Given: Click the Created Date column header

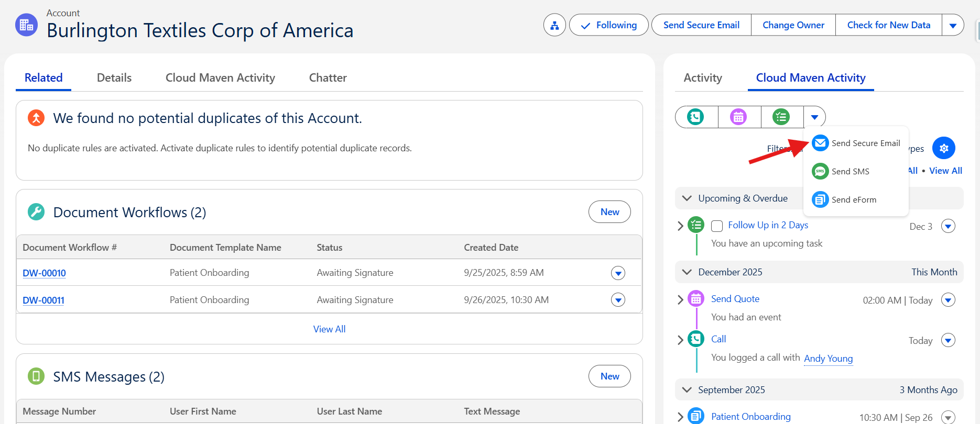Looking at the screenshot, I should pyautogui.click(x=491, y=248).
